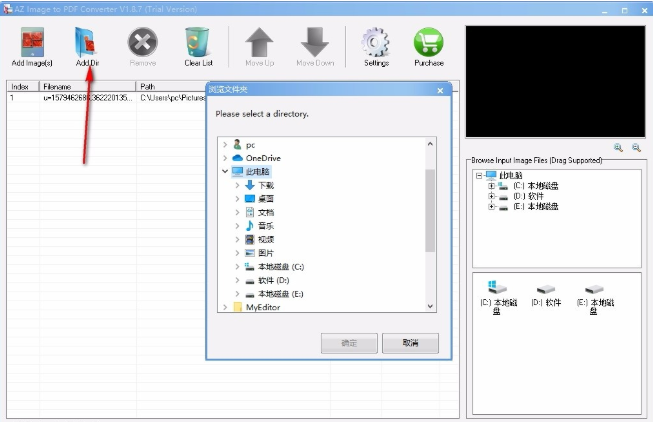Select the MyEditor folder in the dialog

point(257,307)
